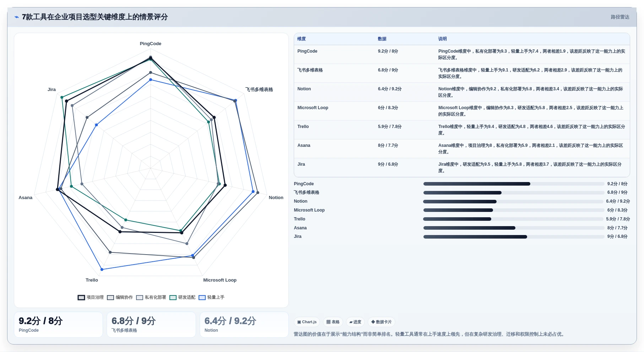
Task: Click the Jira progress bar
Action: point(514,237)
